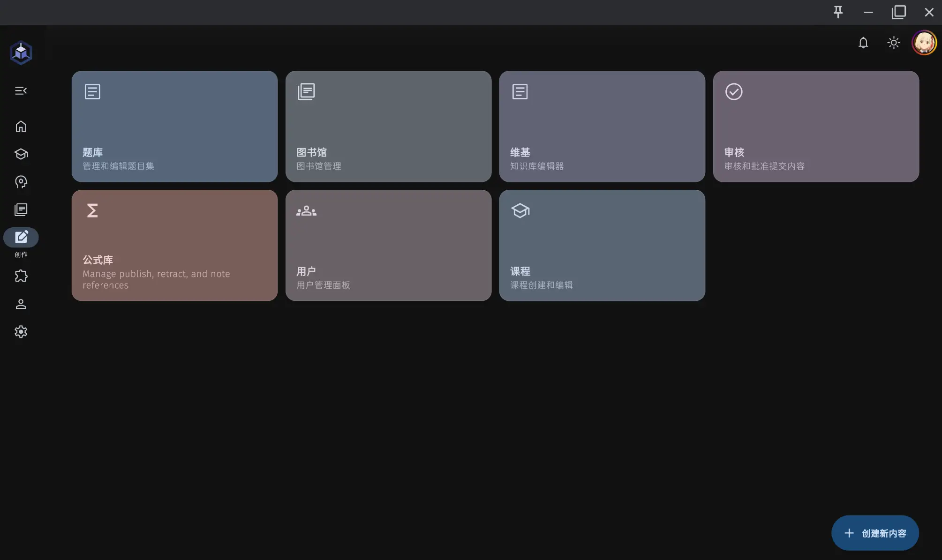Pin the window with the pushpin icon
This screenshot has height=560, width=942.
coord(838,12)
